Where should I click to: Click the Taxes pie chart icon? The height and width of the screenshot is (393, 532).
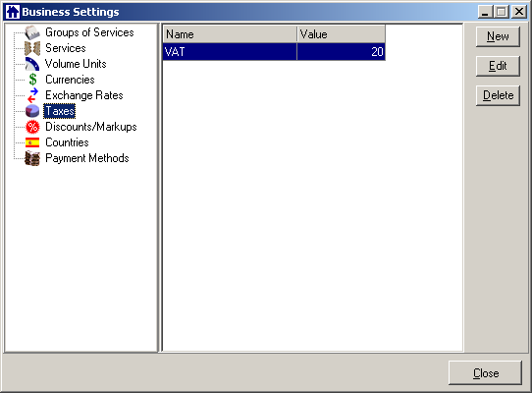click(x=32, y=111)
